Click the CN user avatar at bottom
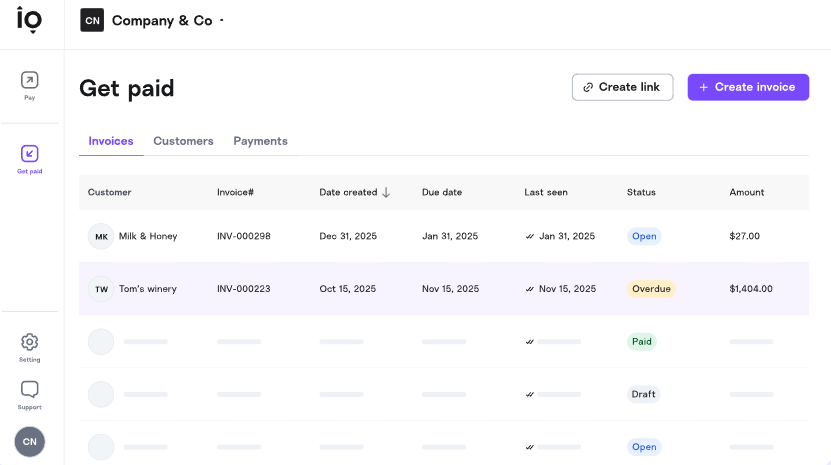This screenshot has height=465, width=831. tap(30, 442)
